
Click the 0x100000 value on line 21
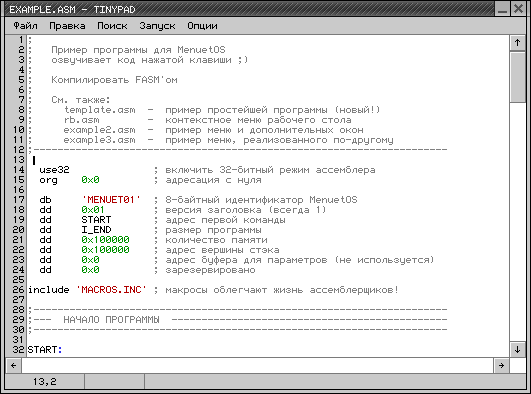[105, 240]
